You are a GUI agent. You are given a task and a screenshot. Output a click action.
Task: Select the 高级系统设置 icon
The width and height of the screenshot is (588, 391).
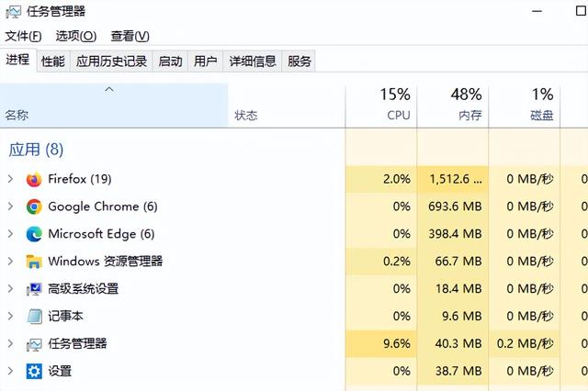(34, 289)
